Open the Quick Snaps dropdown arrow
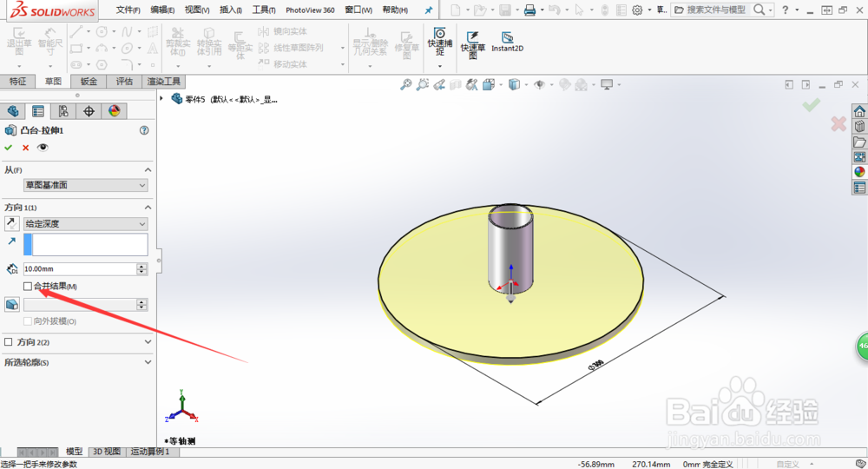 (440, 67)
